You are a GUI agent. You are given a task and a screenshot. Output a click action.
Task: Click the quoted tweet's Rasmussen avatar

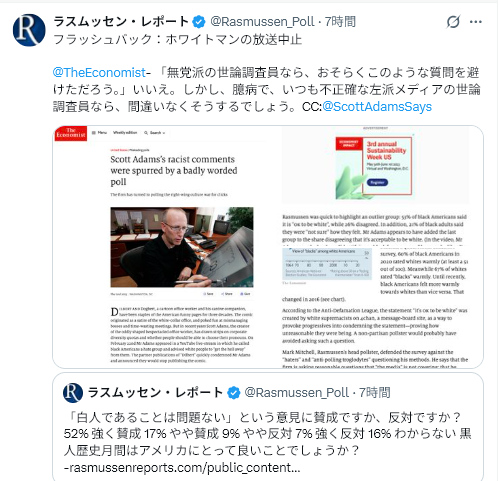pos(73,393)
